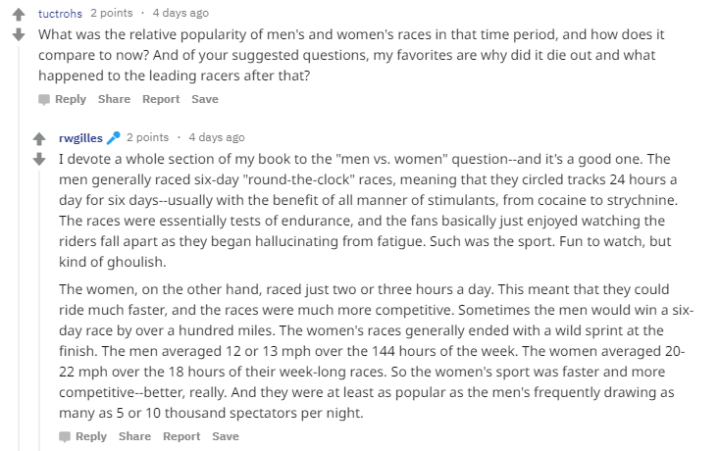Viewport: 720px width, 451px height.
Task: Save tuctrohs's comment
Action: tap(204, 99)
